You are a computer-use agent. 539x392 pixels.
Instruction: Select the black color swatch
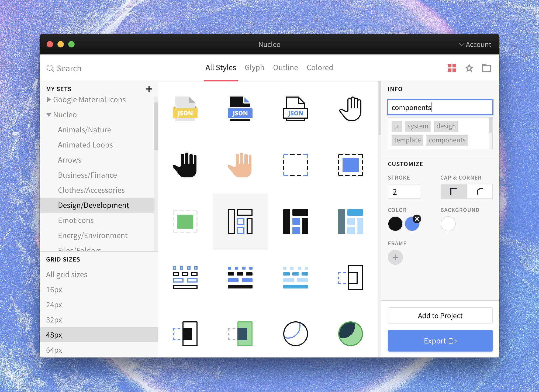pos(395,224)
